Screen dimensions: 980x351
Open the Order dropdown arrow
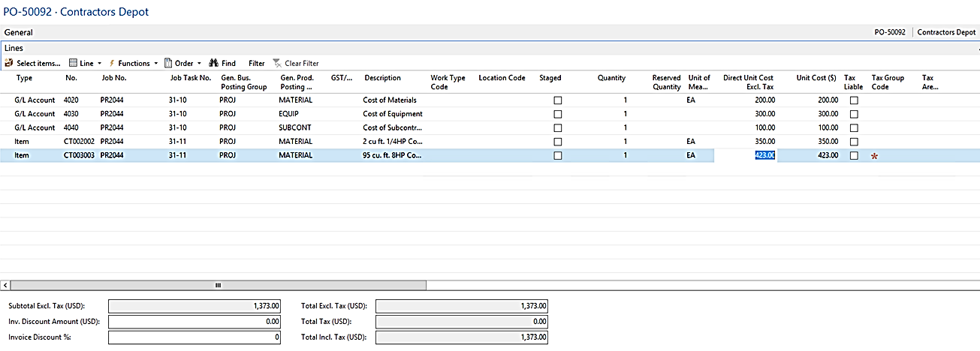click(x=199, y=64)
